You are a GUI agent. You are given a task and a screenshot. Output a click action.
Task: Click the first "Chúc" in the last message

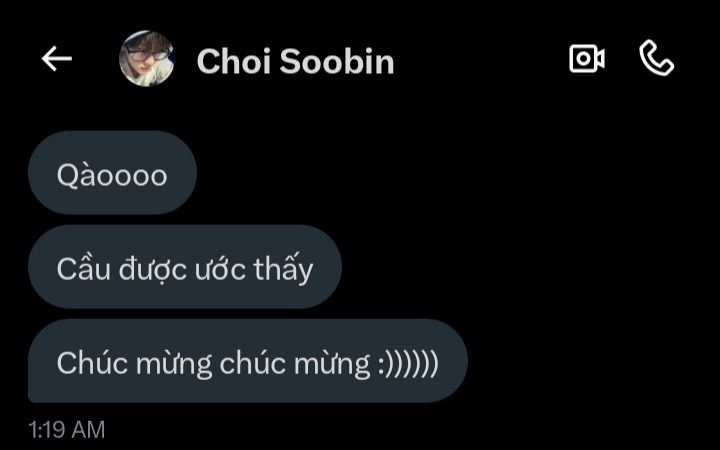tap(92, 363)
